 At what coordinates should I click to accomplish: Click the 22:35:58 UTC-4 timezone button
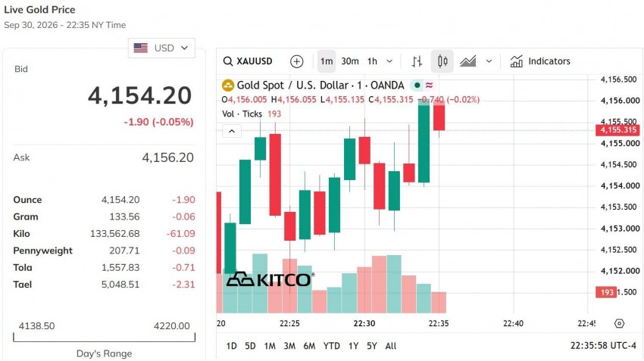(603, 346)
